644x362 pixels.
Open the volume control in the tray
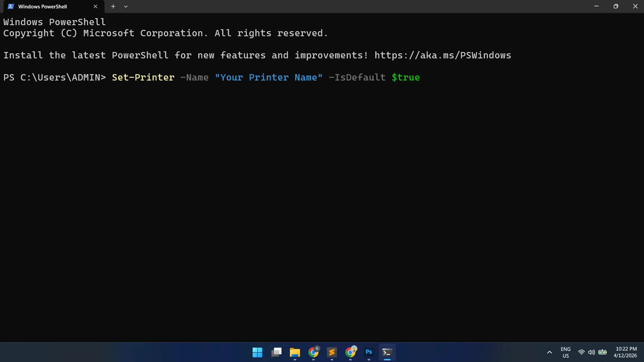(x=591, y=353)
